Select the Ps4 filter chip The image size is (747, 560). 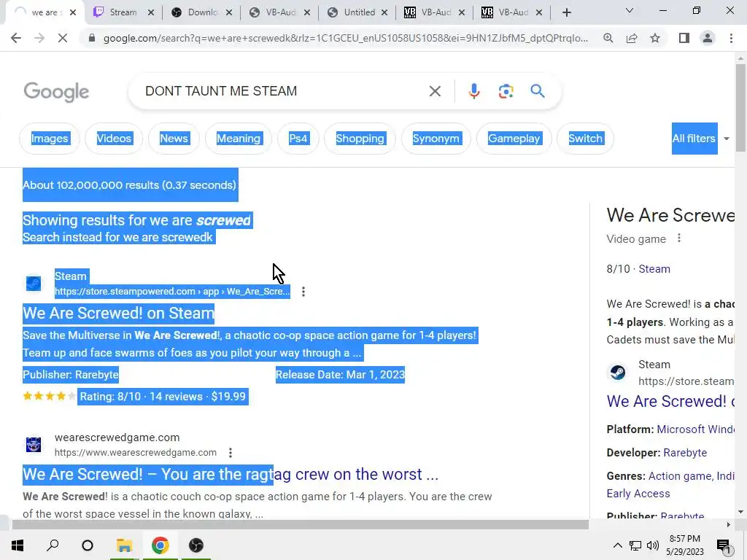pyautogui.click(x=298, y=139)
